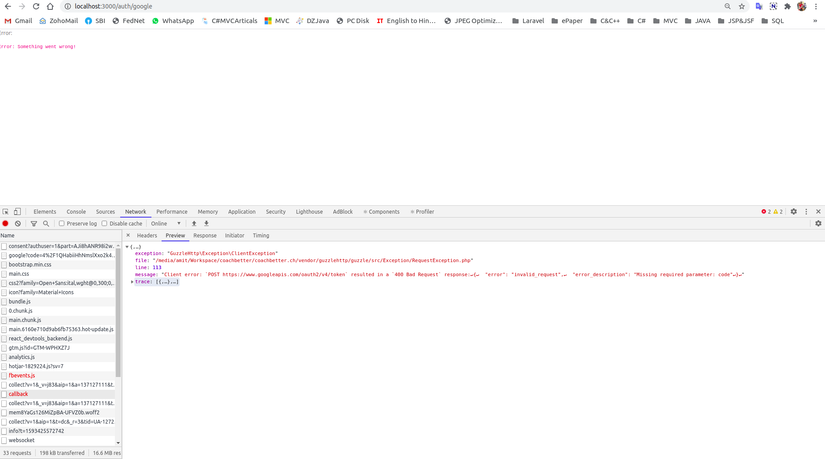
Task: Click the zoom magnifier in address bar
Action: 727,6
